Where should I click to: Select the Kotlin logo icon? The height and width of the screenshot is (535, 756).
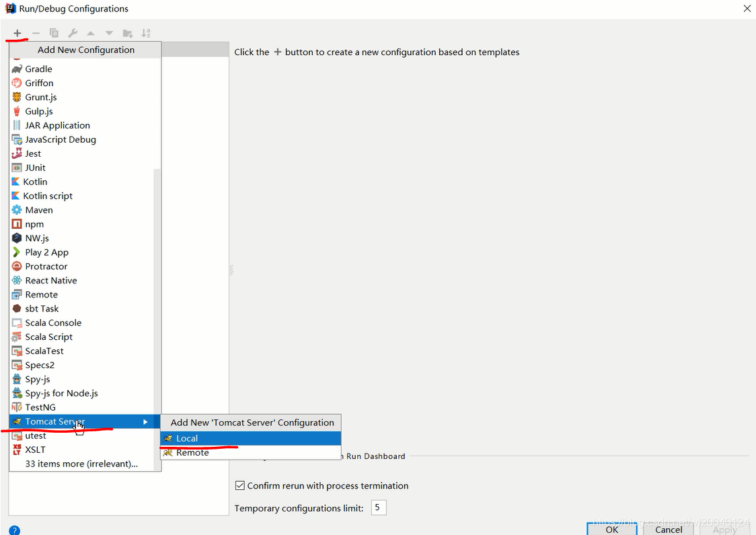pyautogui.click(x=15, y=182)
